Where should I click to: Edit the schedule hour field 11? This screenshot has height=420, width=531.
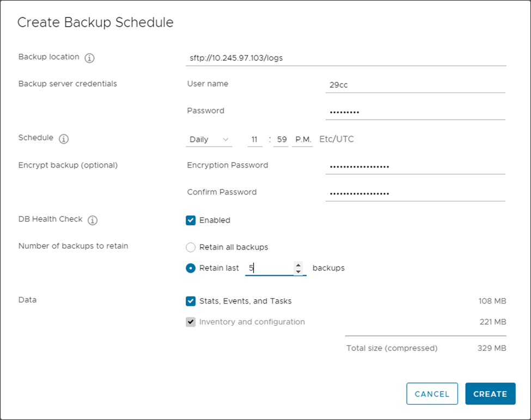click(255, 139)
